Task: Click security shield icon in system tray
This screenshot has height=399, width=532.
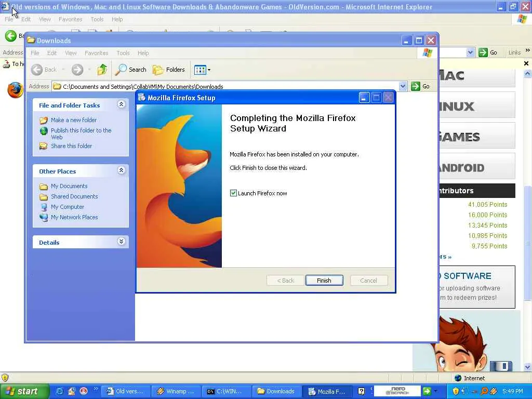Action: pos(456,391)
